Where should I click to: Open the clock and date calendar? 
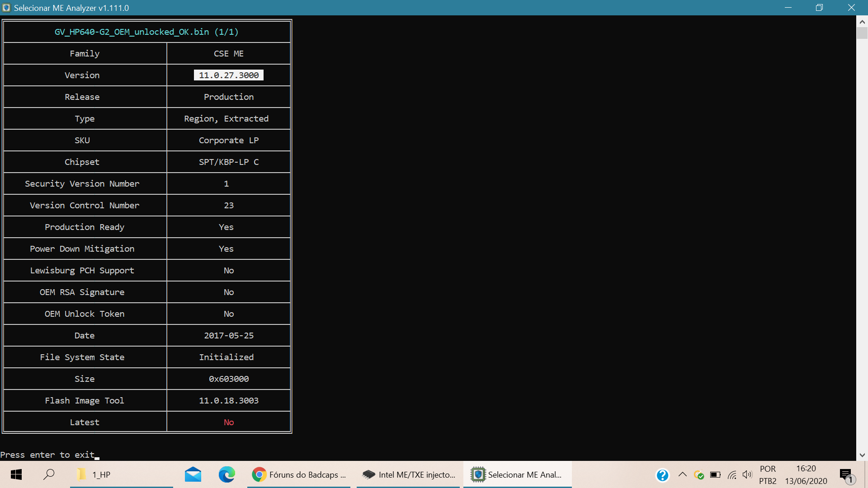click(x=806, y=475)
